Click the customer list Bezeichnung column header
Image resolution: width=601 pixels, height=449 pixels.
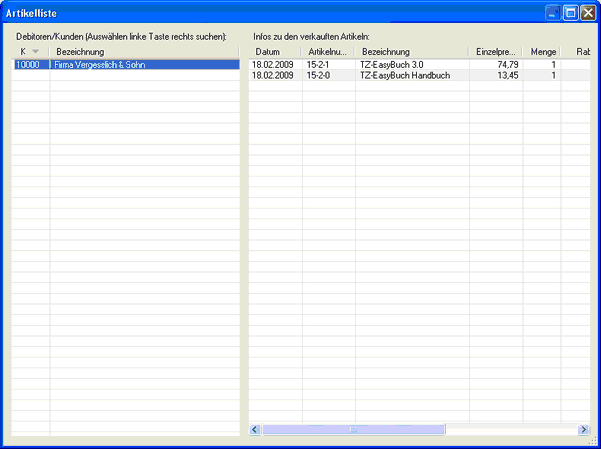click(144, 52)
